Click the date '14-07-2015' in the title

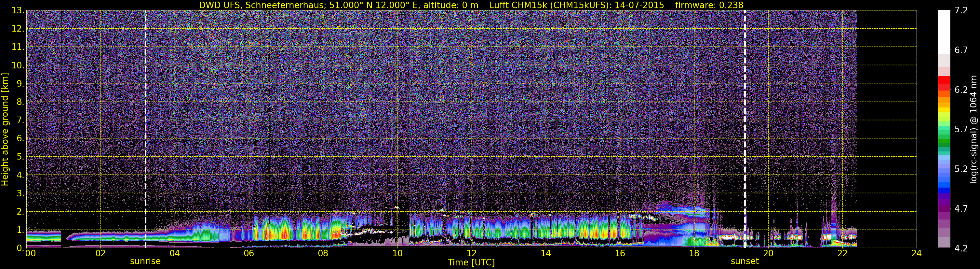(639, 5)
